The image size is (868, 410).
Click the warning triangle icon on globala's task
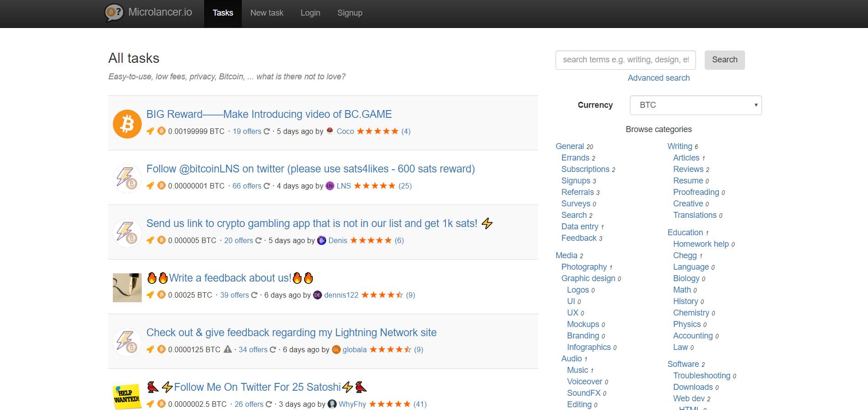[228, 349]
